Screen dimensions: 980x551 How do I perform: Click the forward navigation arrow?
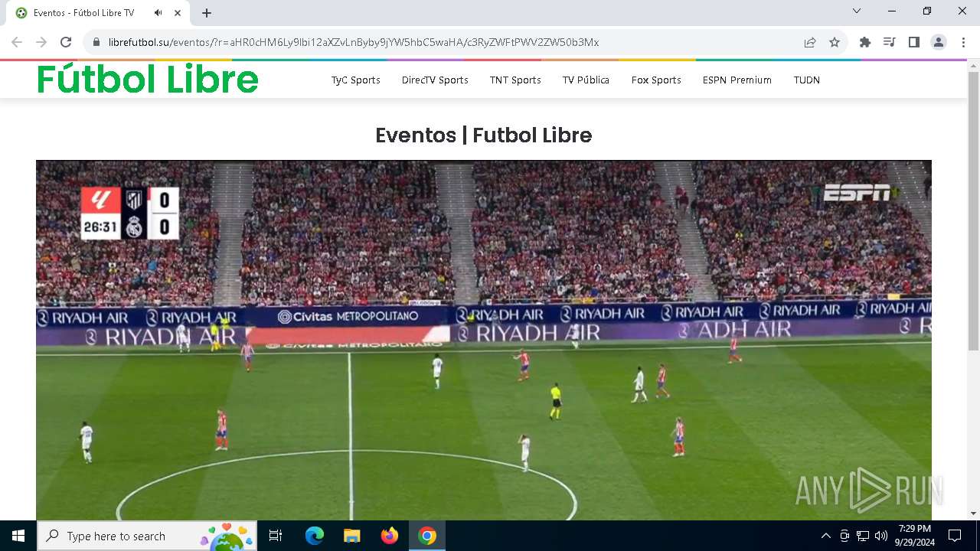pyautogui.click(x=41, y=42)
